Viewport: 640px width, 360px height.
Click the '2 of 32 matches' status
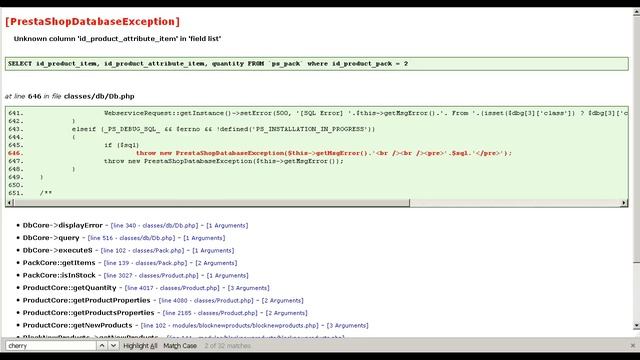(227, 346)
